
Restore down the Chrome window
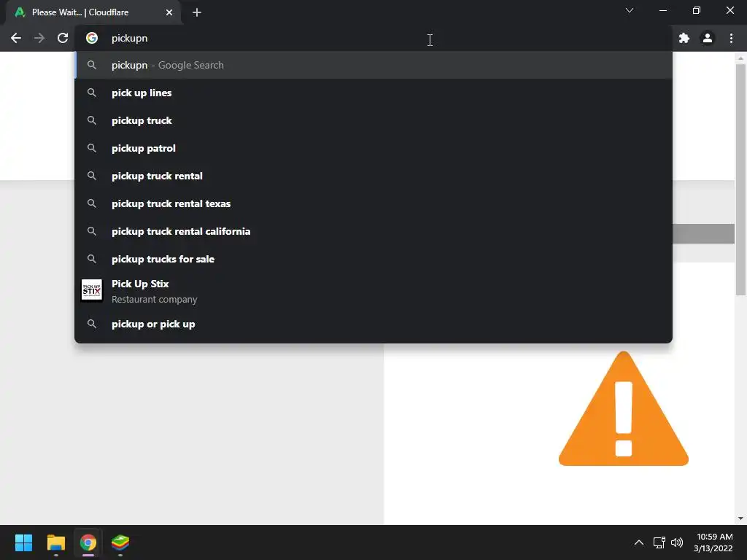click(697, 10)
